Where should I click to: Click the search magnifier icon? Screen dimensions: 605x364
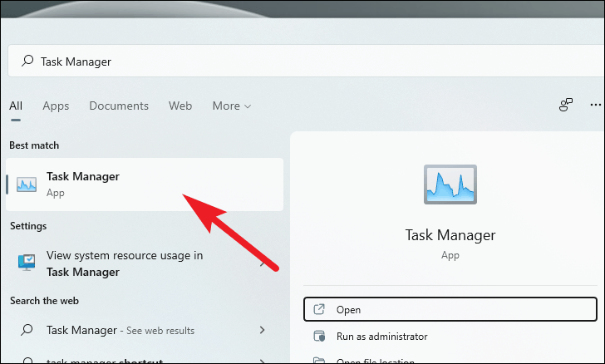(x=27, y=61)
